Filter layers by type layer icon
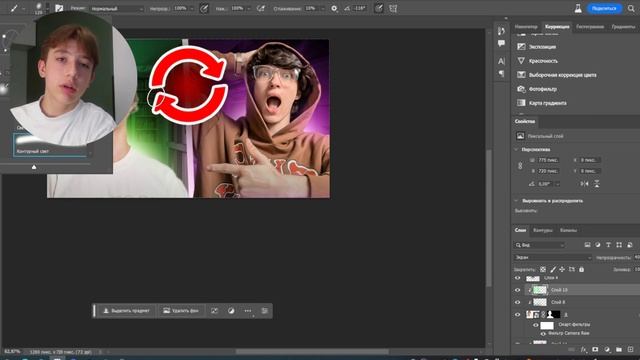The height and width of the screenshot is (360, 640). pos(608,244)
